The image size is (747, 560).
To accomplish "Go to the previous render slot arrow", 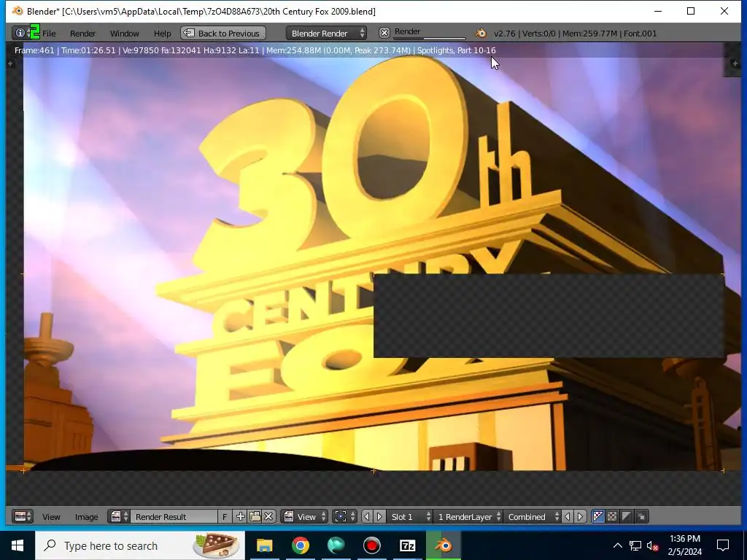I will [366, 517].
